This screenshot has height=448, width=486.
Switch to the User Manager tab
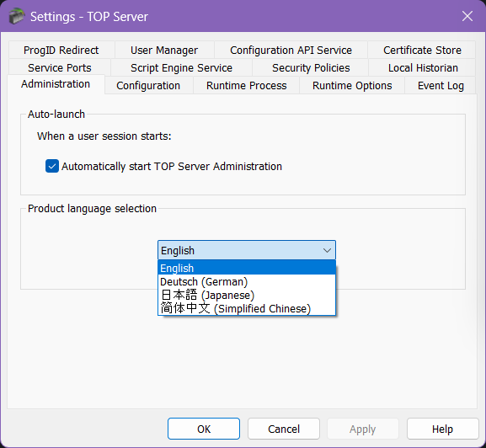point(164,50)
